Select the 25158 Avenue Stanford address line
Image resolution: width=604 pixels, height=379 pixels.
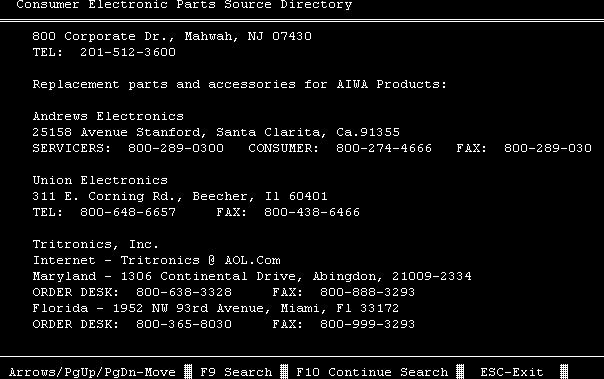216,132
